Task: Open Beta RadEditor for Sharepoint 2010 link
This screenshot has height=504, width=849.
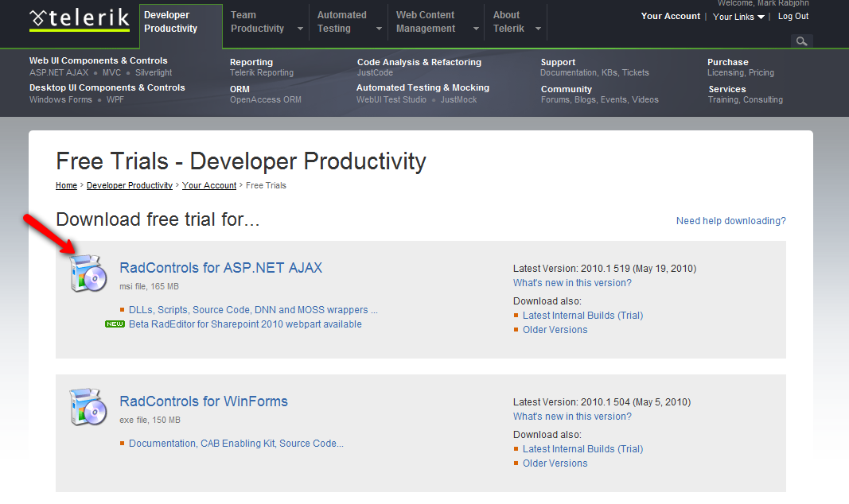Action: coord(245,324)
